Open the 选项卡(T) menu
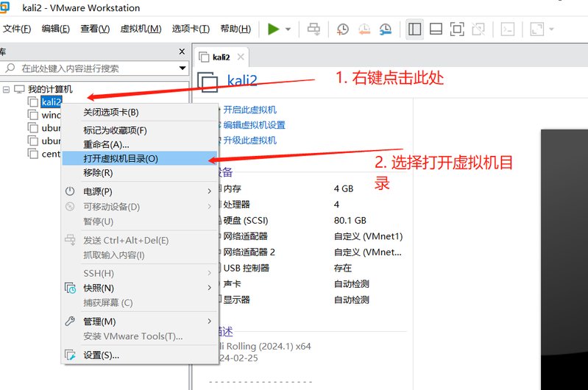 pyautogui.click(x=191, y=29)
